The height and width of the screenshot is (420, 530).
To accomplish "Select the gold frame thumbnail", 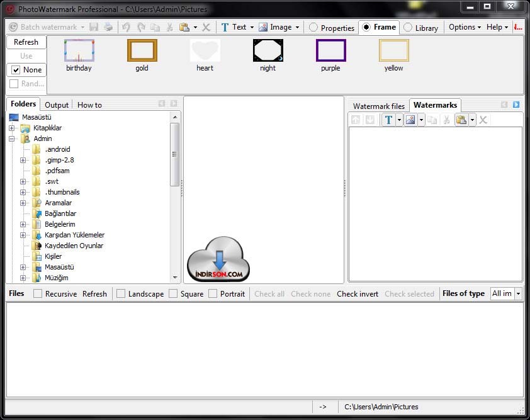I will click(x=142, y=50).
